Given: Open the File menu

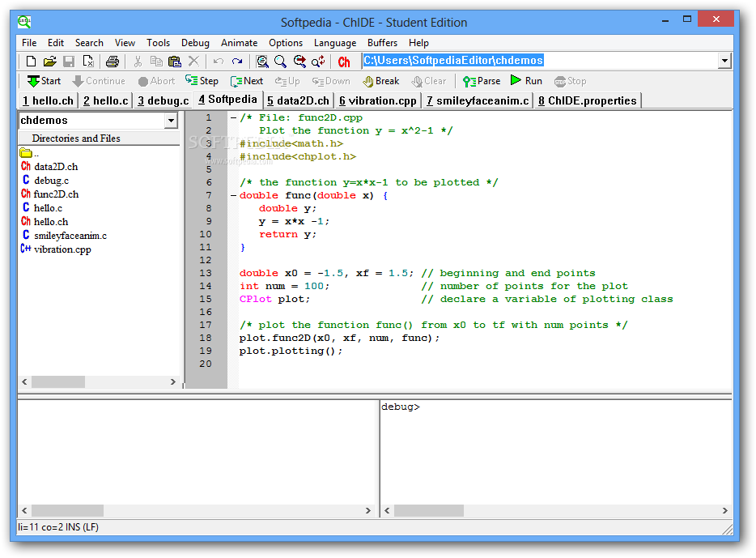Looking at the screenshot, I should 29,43.
